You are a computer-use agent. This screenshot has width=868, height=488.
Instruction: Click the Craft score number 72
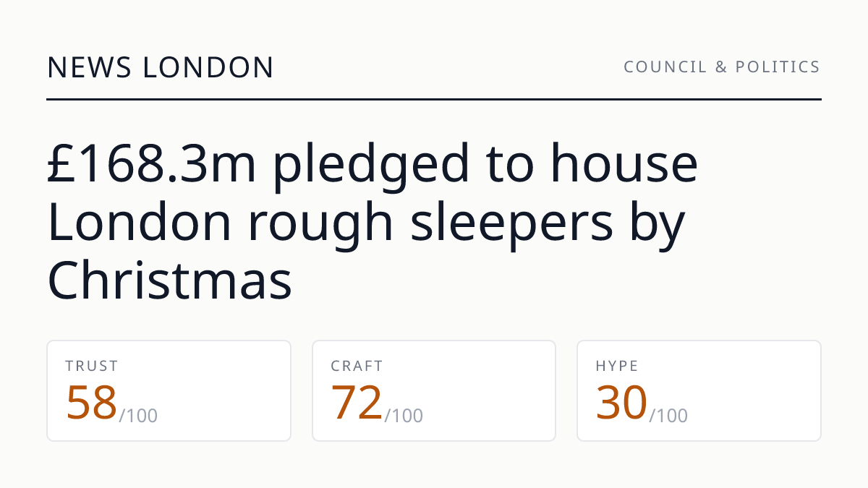[357, 403]
